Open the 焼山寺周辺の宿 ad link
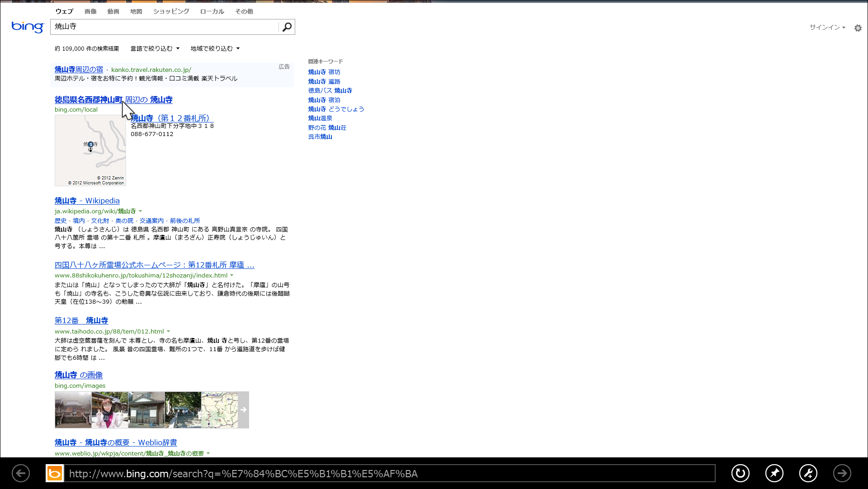Image resolution: width=868 pixels, height=489 pixels. [x=79, y=70]
